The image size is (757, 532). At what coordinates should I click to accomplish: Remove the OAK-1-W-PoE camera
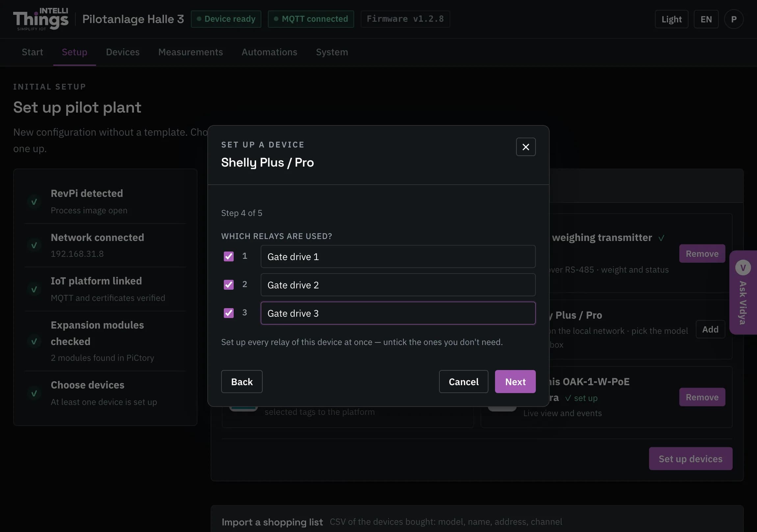coord(702,397)
